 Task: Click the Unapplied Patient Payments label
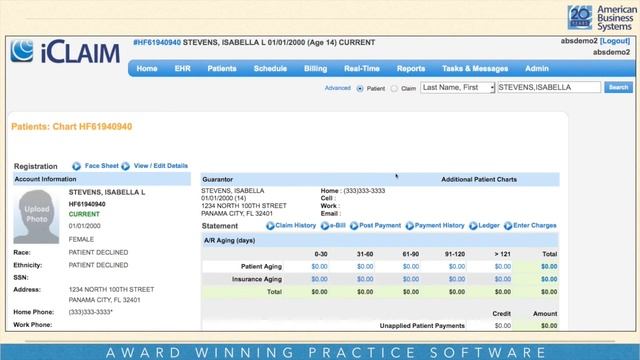[422, 326]
